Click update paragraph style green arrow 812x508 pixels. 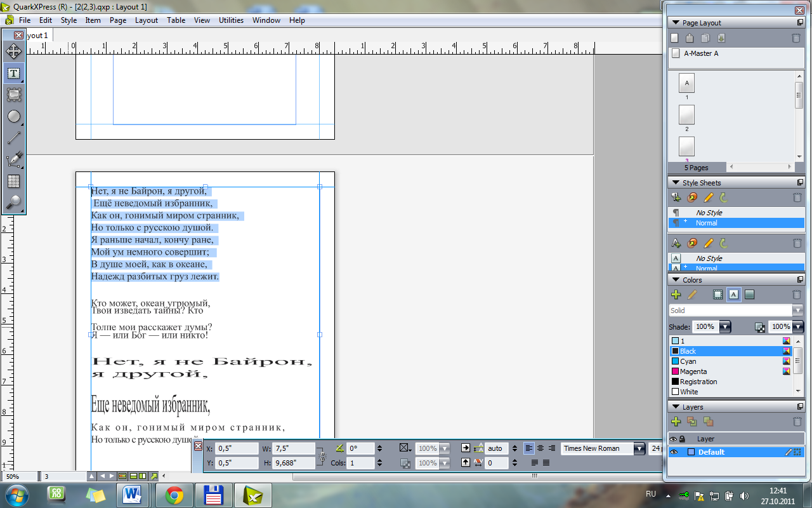click(x=723, y=197)
